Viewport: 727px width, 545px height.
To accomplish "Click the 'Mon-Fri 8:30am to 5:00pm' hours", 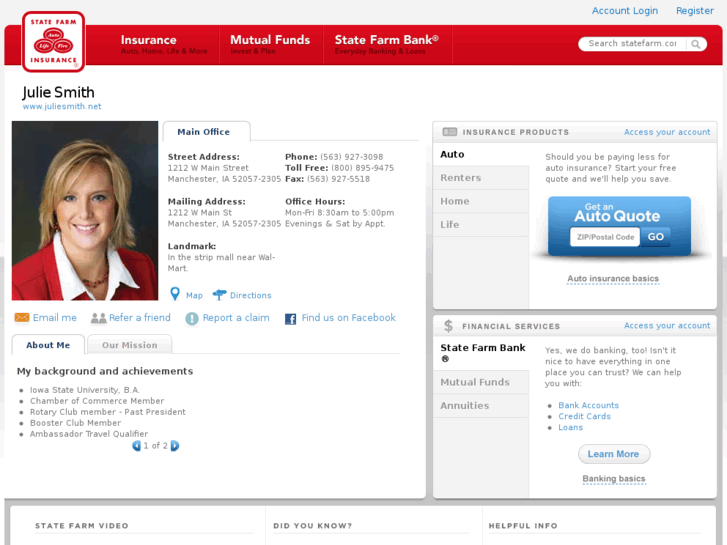I will tap(339, 212).
